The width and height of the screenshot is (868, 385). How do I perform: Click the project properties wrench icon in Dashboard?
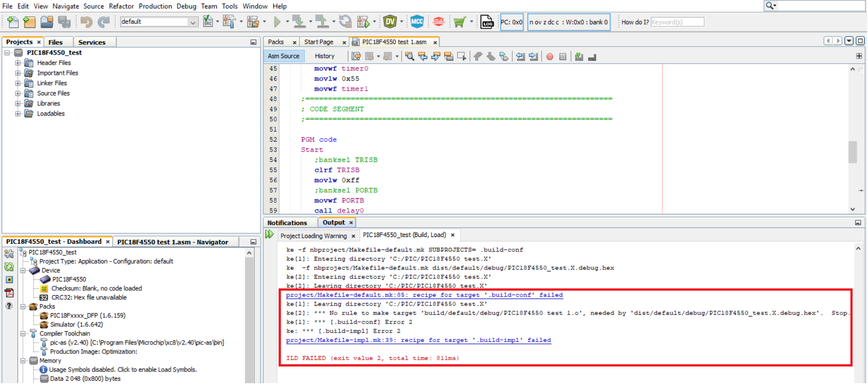pos(9,254)
